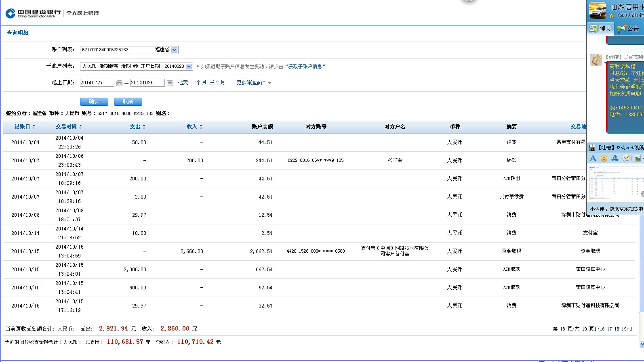Click the start date field 20140727
This screenshot has width=644, height=362.
pos(97,83)
